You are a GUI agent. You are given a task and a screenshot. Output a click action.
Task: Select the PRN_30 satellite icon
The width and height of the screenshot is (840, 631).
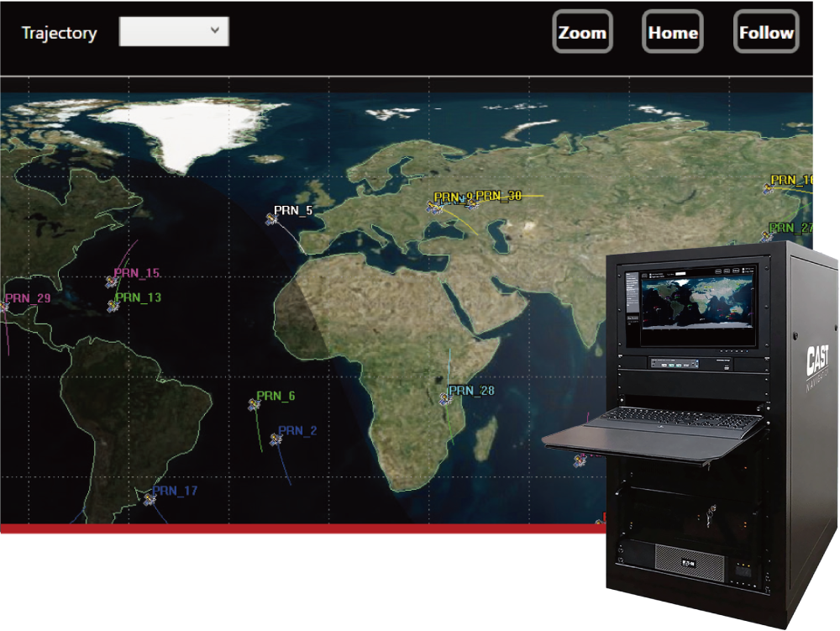471,203
